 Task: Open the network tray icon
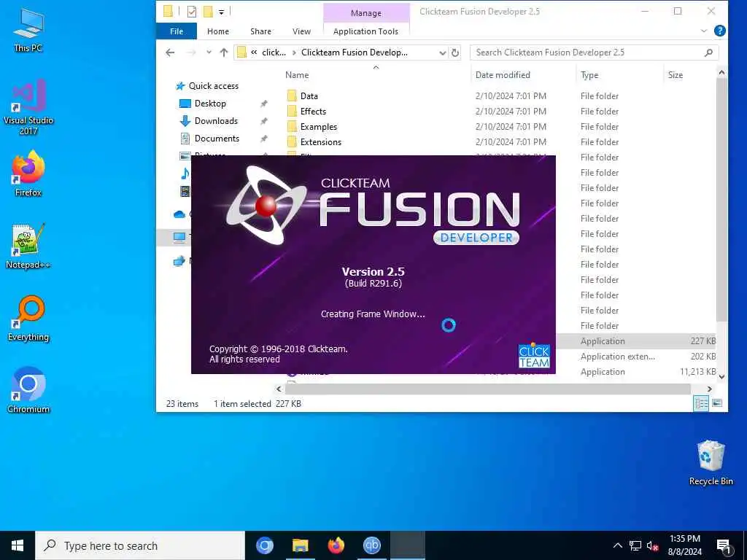pyautogui.click(x=635, y=545)
